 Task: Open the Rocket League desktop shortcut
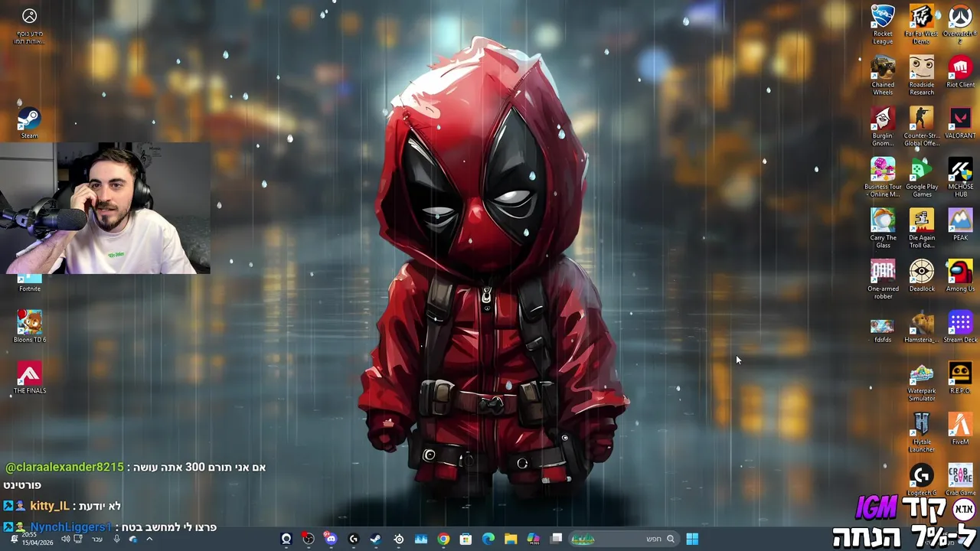(883, 24)
